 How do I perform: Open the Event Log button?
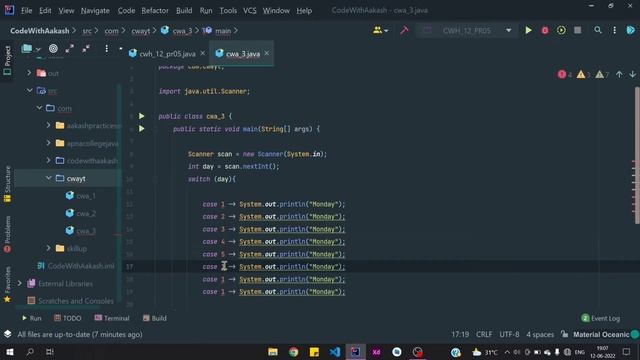click(x=600, y=318)
